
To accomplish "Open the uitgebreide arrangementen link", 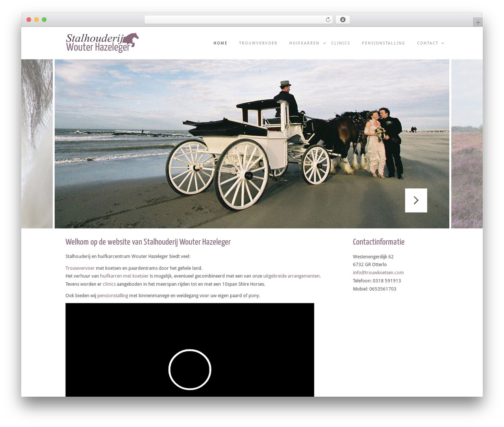I will tap(291, 276).
